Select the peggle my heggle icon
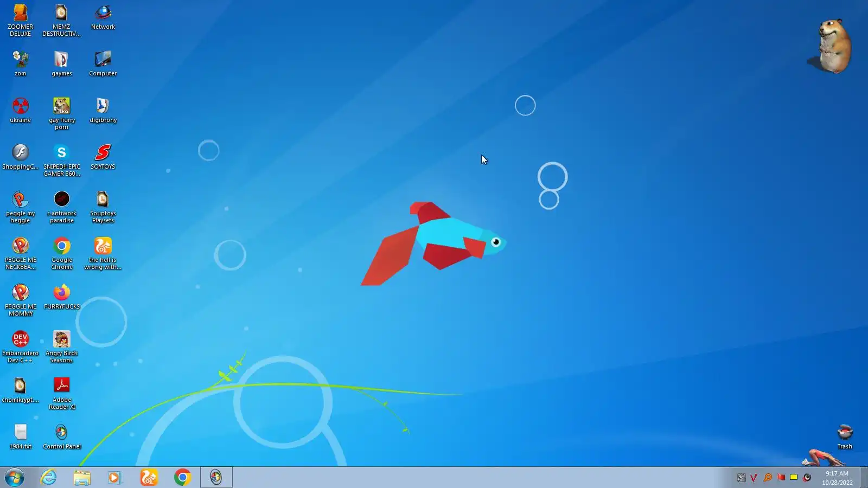 pos(20,207)
